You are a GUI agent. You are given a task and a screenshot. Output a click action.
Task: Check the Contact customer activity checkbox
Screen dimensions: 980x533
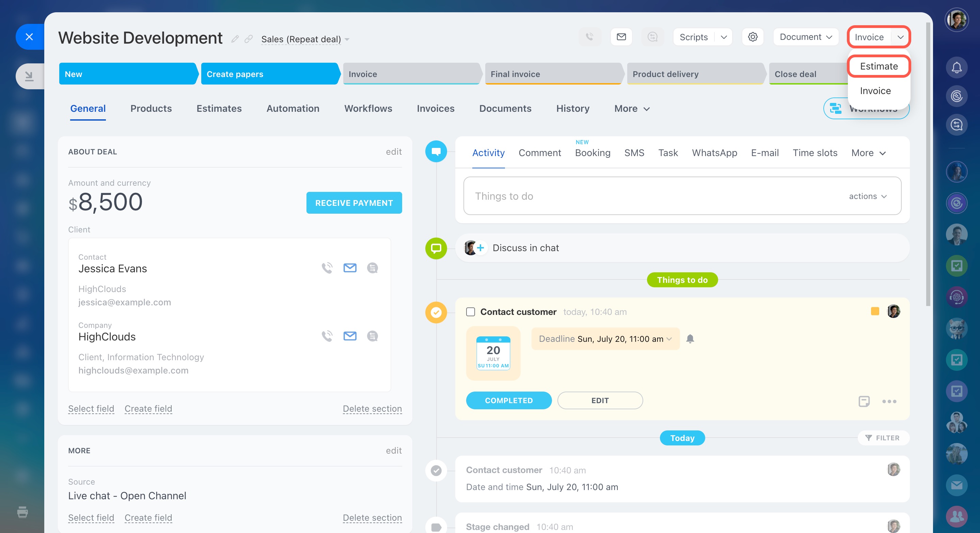(x=471, y=312)
